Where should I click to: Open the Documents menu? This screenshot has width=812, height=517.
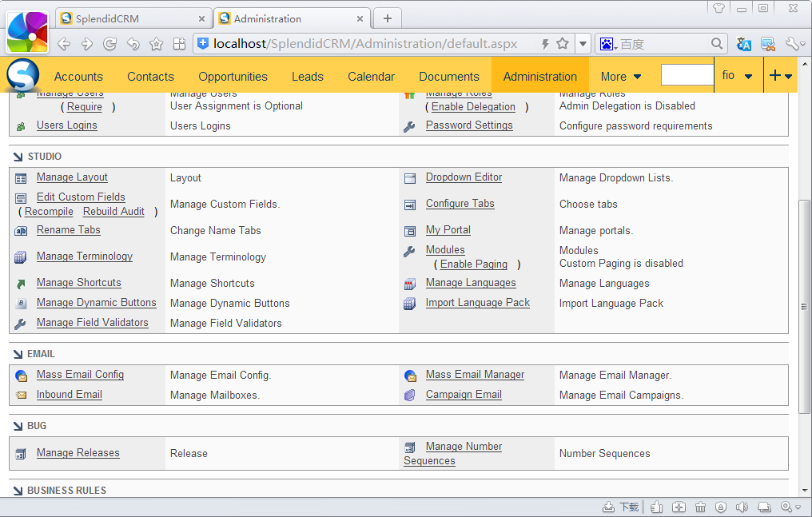click(449, 77)
